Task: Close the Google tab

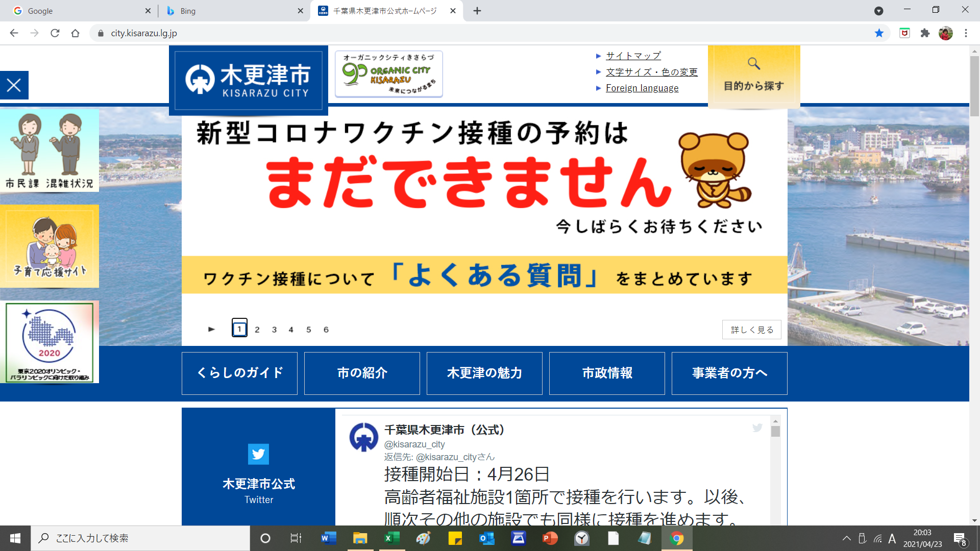Action: (x=148, y=11)
